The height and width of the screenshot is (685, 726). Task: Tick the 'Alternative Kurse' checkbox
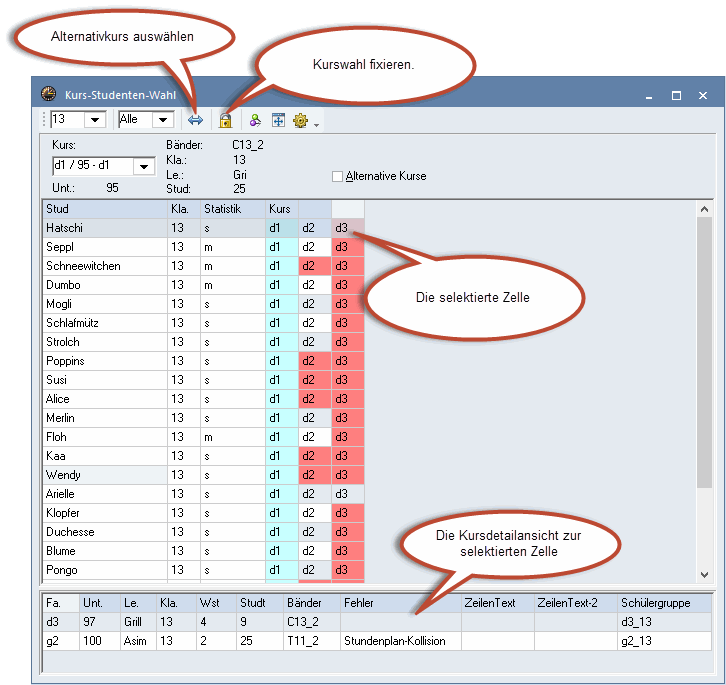338,176
